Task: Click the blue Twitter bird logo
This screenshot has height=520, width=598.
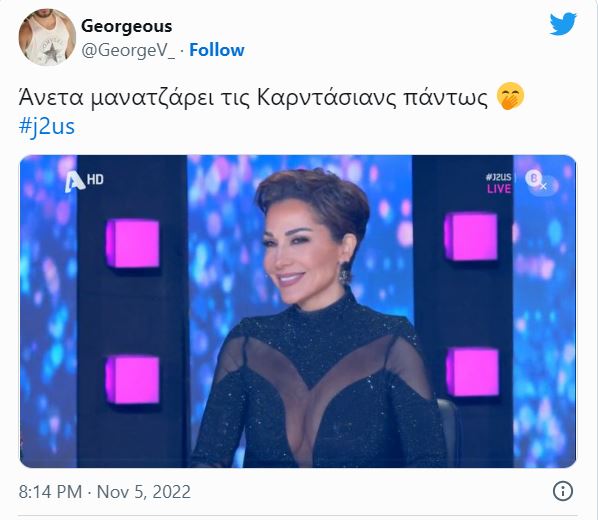Action: pyautogui.click(x=563, y=24)
